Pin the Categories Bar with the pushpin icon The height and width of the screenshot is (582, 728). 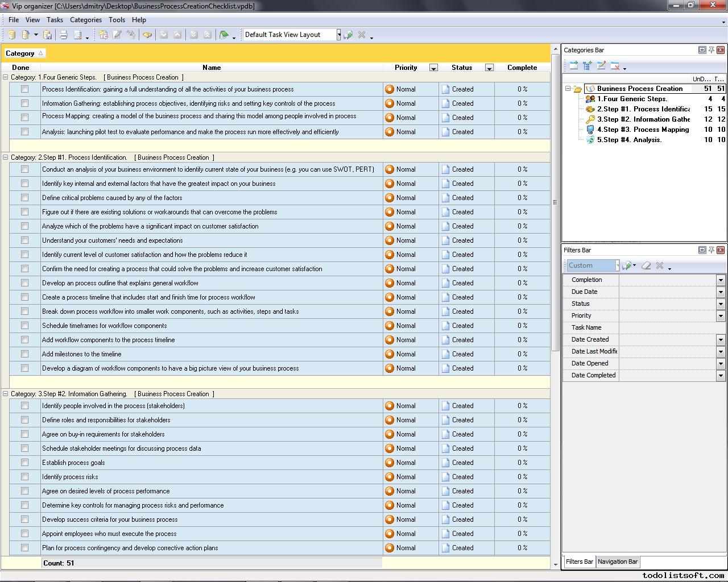[x=711, y=50]
